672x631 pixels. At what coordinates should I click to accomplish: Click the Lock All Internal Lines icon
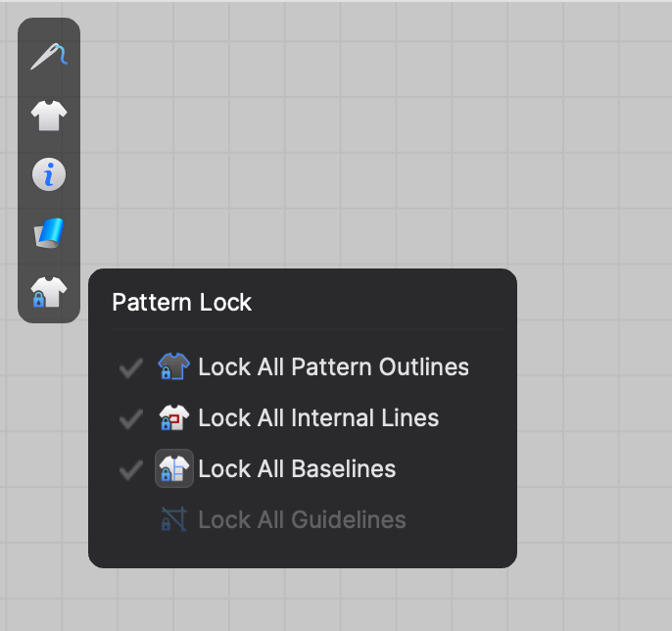[173, 417]
